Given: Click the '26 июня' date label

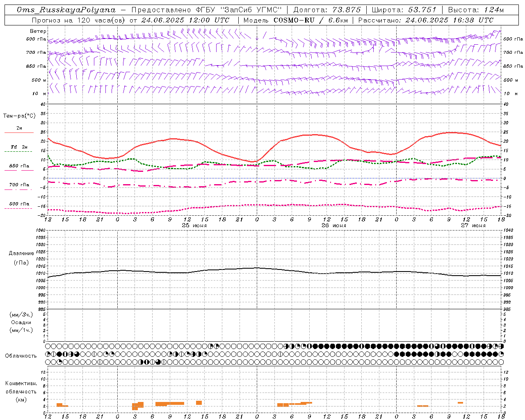Looking at the screenshot, I should click(x=333, y=226).
